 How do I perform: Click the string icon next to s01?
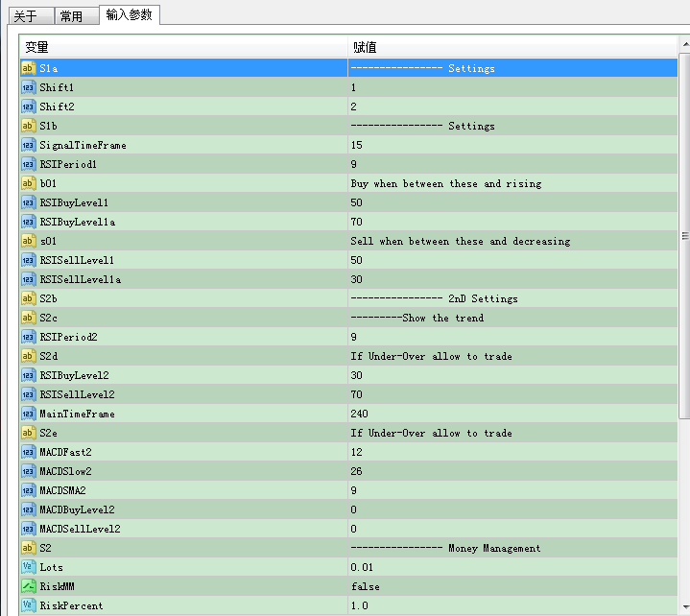(x=28, y=241)
